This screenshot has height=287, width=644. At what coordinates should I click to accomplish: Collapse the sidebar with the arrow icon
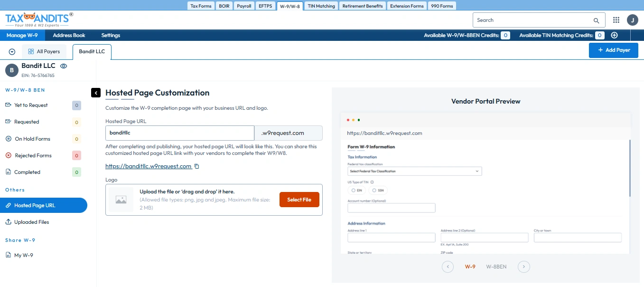tap(96, 93)
